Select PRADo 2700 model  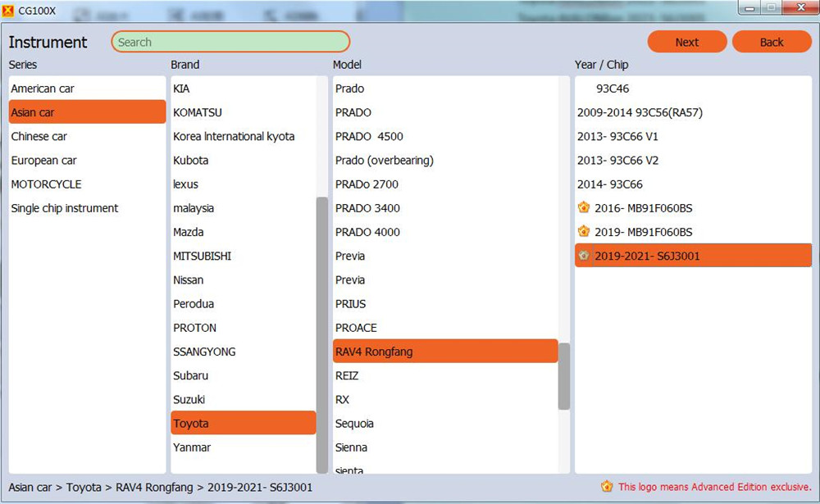coord(445,184)
